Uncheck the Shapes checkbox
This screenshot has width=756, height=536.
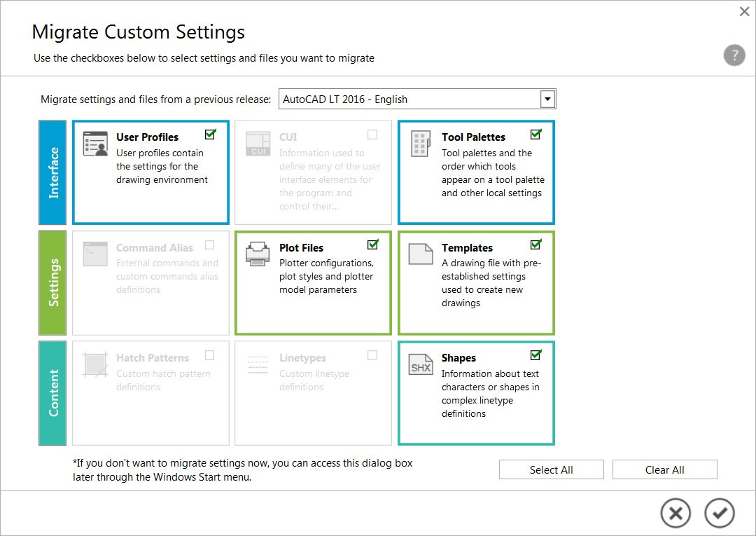[535, 355]
